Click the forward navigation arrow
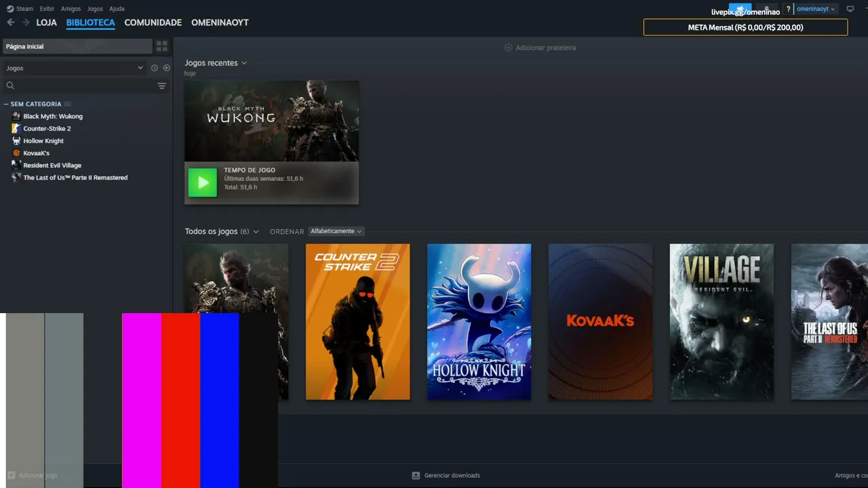 click(26, 22)
